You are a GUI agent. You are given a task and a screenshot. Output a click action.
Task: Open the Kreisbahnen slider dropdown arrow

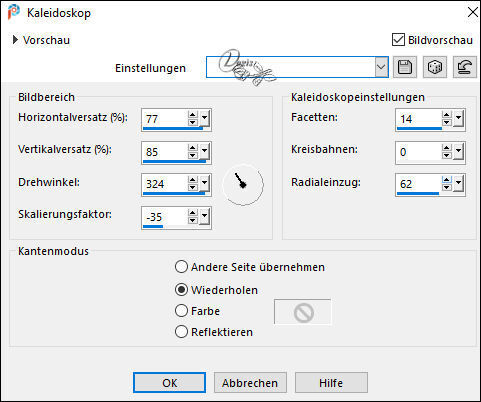(459, 152)
